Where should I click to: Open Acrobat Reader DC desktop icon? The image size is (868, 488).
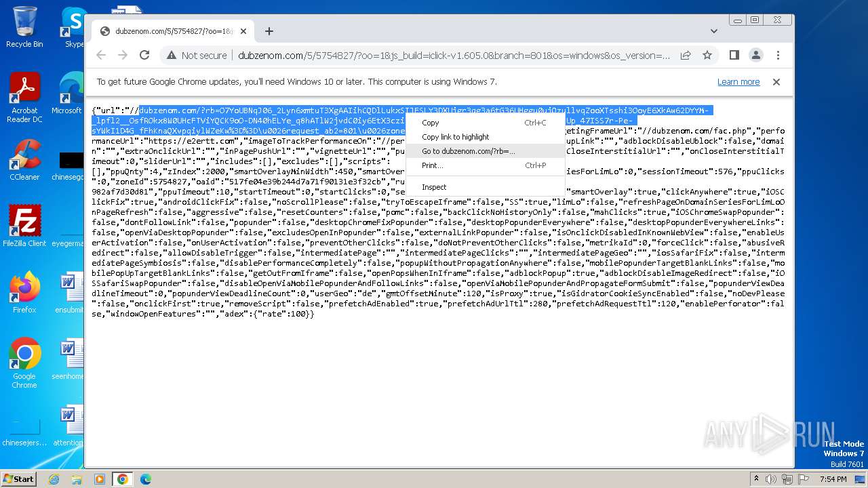click(x=24, y=98)
